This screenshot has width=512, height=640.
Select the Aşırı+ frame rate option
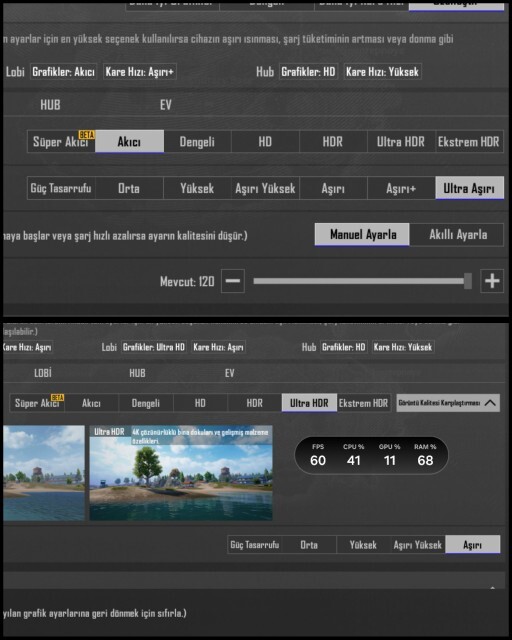coord(401,188)
